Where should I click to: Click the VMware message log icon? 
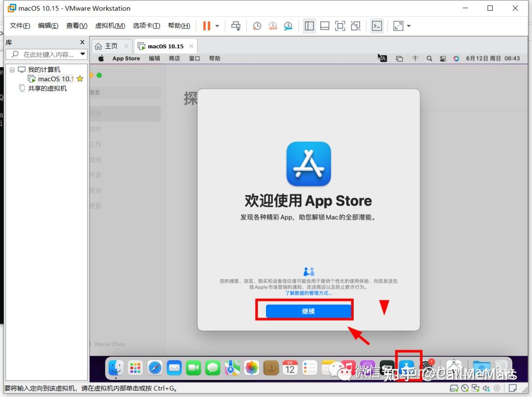(x=513, y=388)
